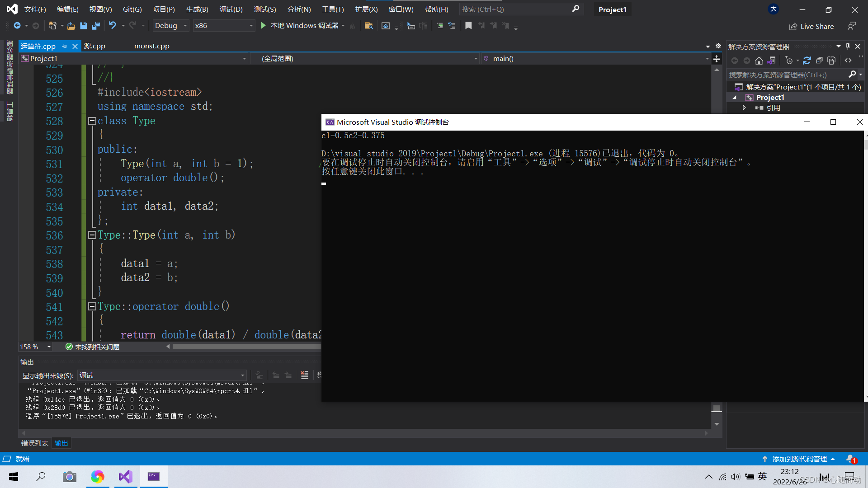Close the 运算符.cpp tab
Screen dimensions: 868x488
coord(75,46)
